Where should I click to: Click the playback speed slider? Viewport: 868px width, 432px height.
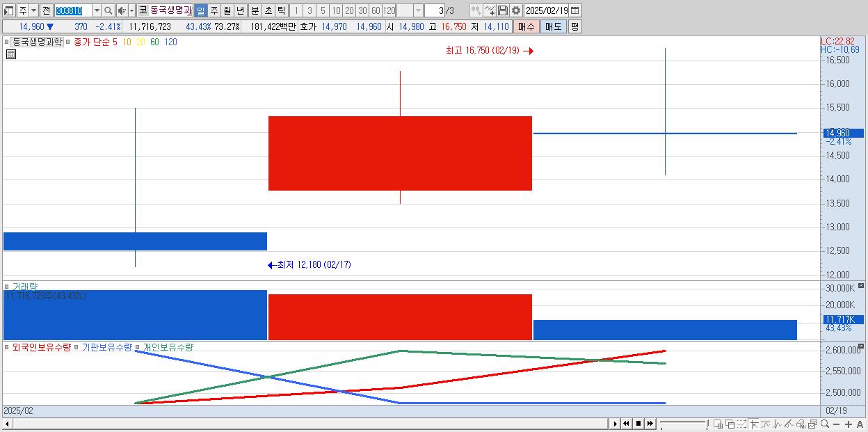tap(684, 424)
